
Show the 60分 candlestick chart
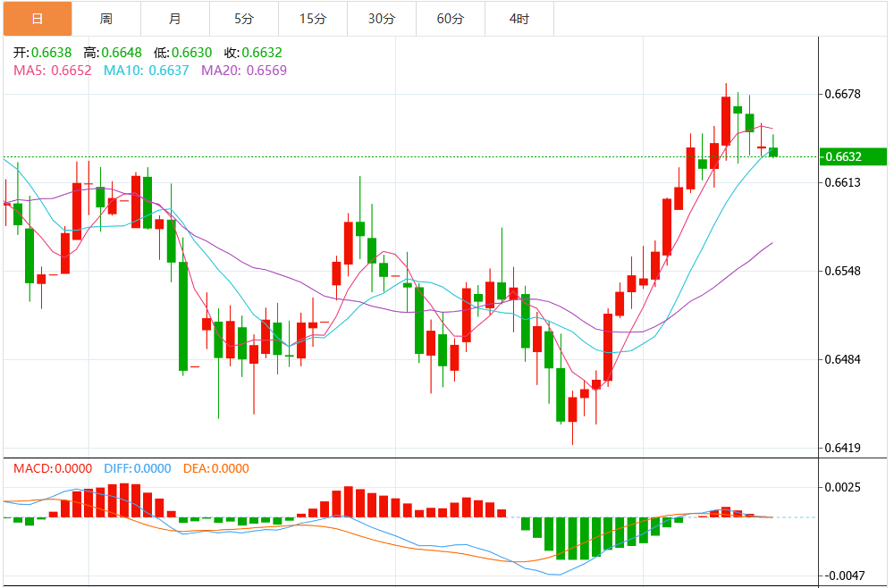451,19
